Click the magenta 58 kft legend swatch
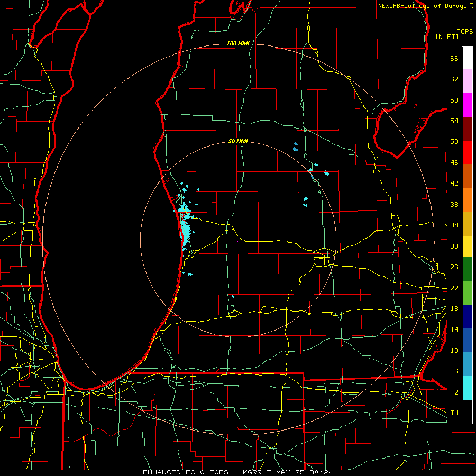Image resolution: width=476 pixels, height=476 pixels. pos(467,105)
